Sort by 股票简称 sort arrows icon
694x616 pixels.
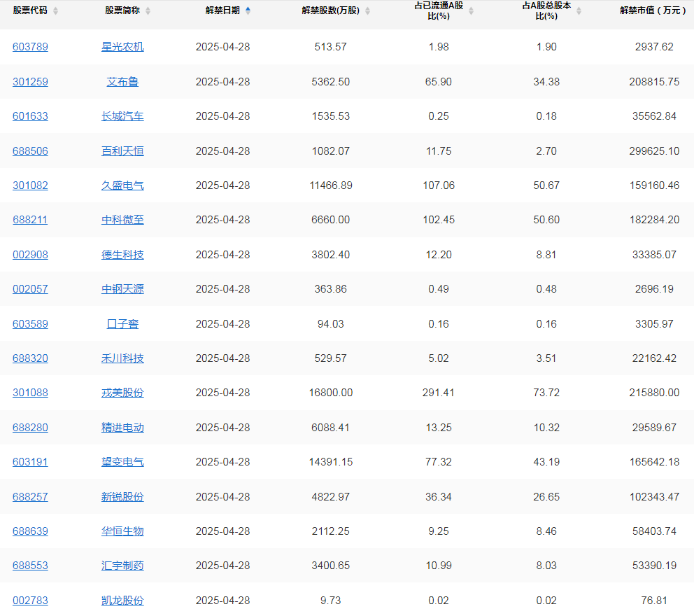click(148, 11)
